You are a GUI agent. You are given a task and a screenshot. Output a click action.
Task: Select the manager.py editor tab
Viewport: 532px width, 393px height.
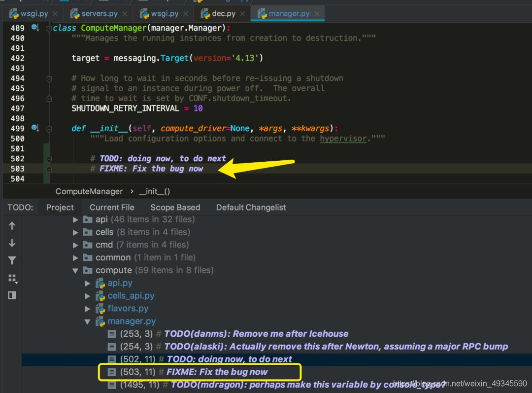coord(289,14)
